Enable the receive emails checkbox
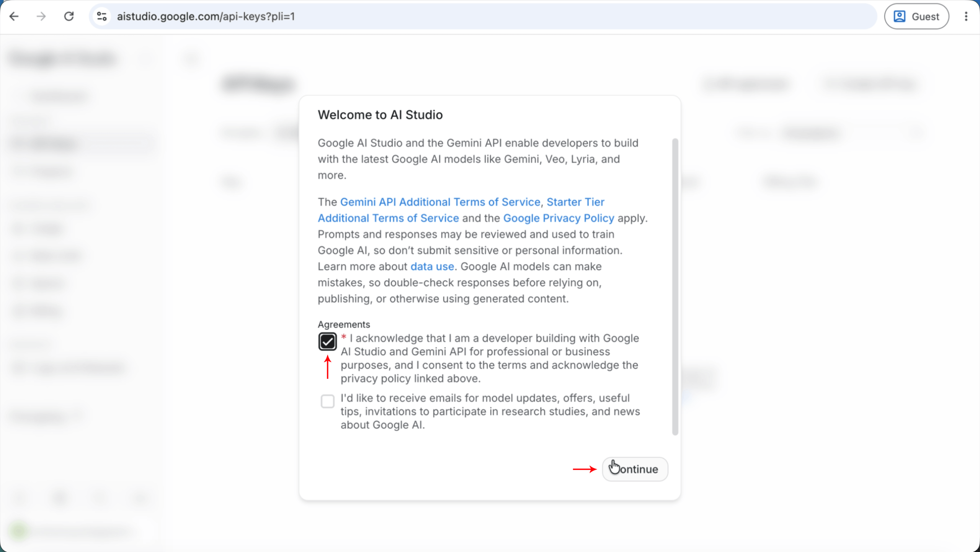The image size is (980, 552). (x=327, y=401)
